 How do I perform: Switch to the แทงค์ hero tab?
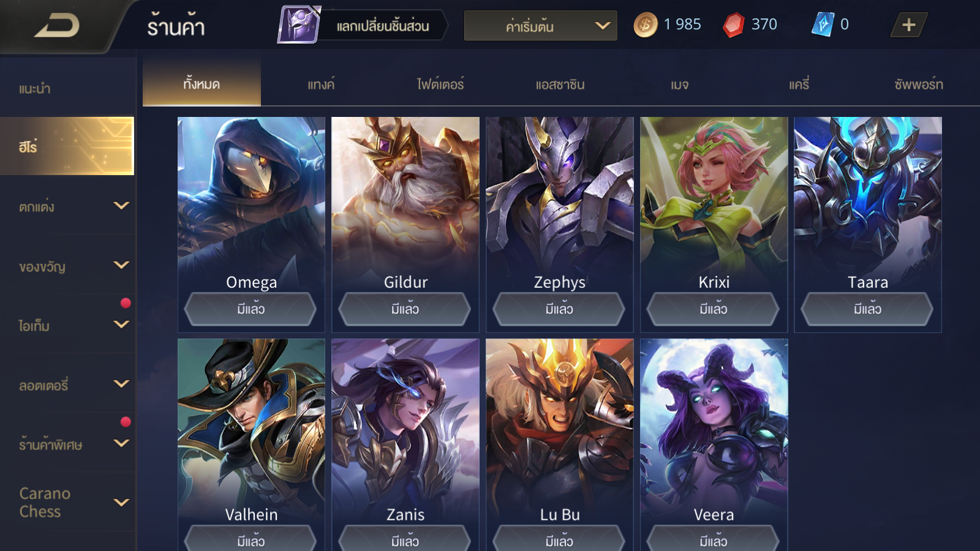click(321, 84)
